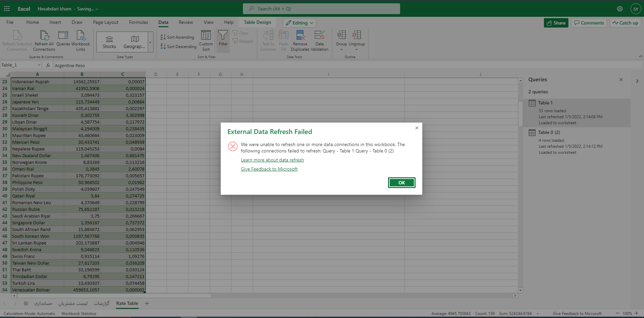Click the fx insert function icon

coord(48,65)
